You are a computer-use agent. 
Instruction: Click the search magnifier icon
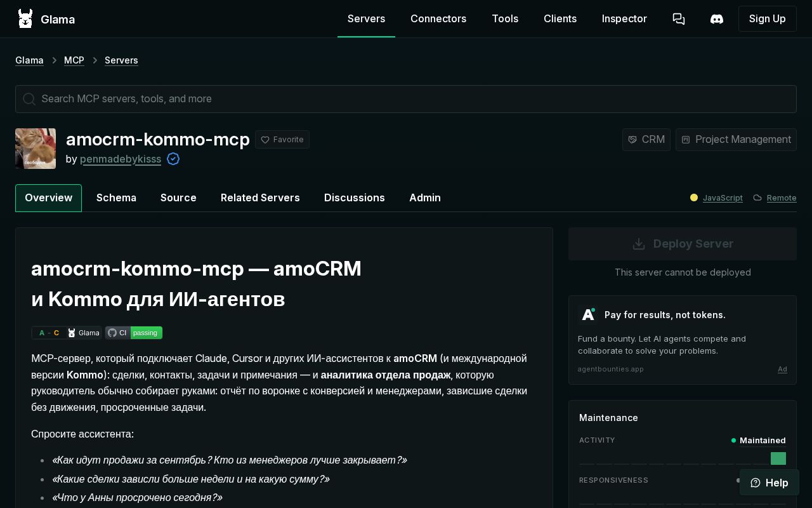click(x=29, y=99)
